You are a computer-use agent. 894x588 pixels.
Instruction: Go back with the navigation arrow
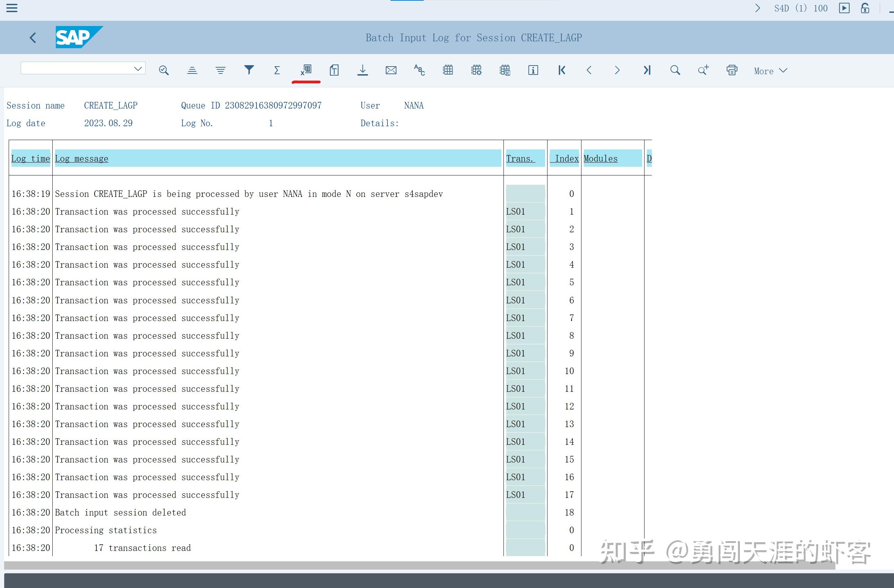pyautogui.click(x=32, y=37)
